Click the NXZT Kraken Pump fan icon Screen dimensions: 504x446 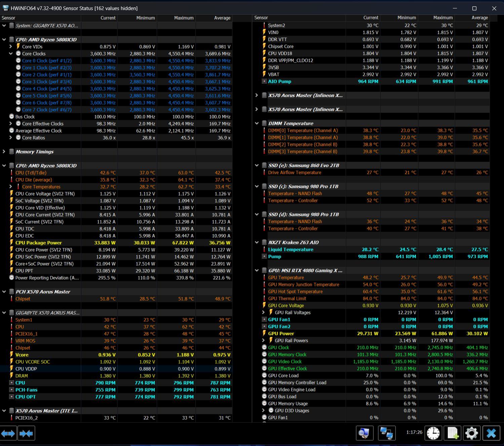point(265,256)
